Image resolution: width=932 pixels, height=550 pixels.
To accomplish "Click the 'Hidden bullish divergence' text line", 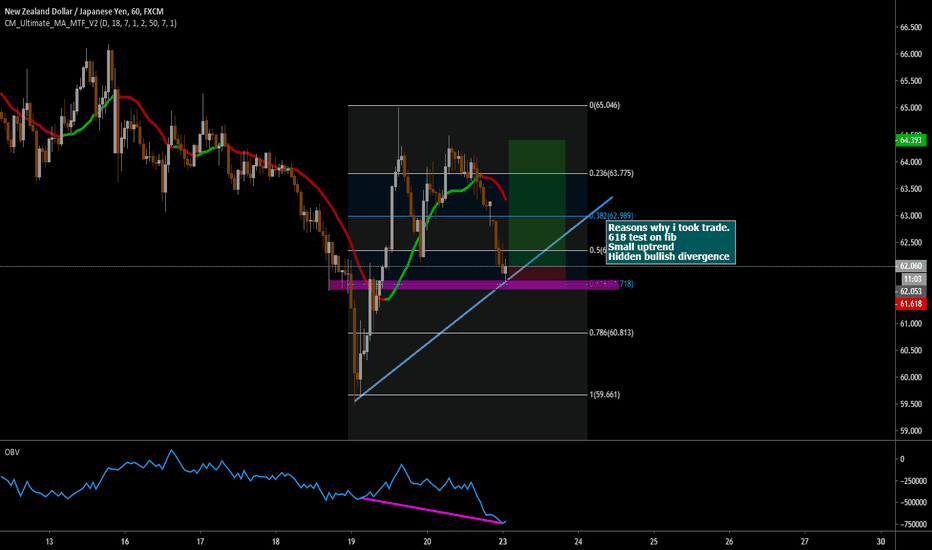I will click(669, 257).
